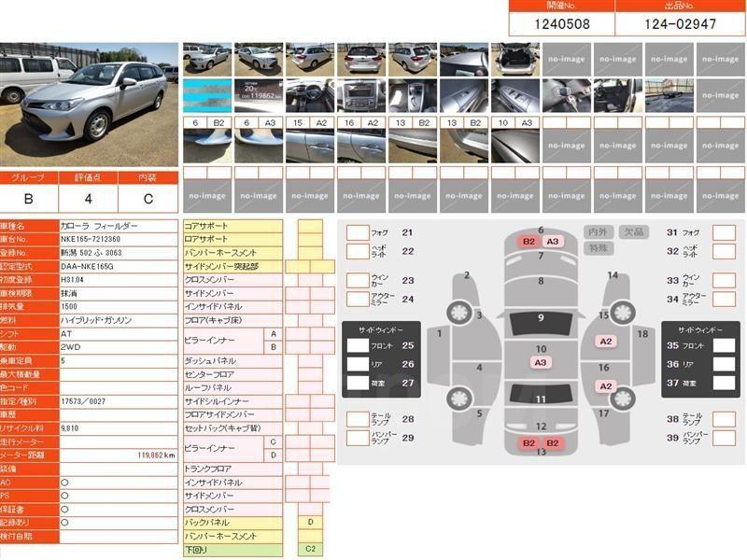Open the large silver Corolla Fielder main photo
This screenshot has height=560, width=747.
coord(89,105)
